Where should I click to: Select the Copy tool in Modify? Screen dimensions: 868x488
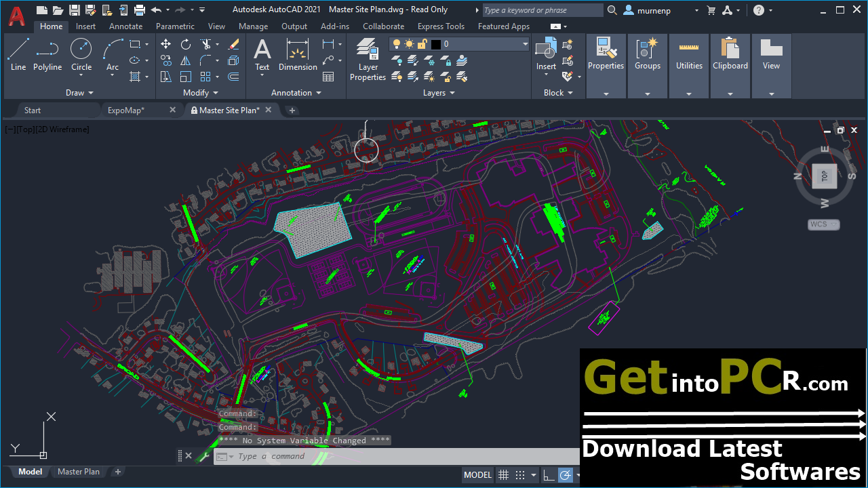coord(166,60)
